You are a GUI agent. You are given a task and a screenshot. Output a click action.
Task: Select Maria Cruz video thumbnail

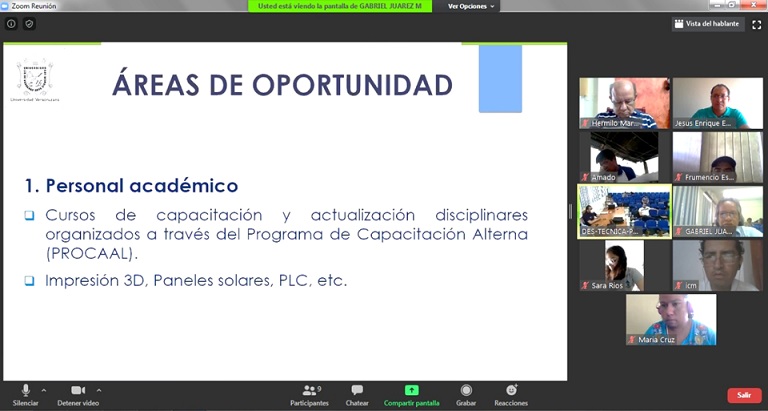coord(671,319)
